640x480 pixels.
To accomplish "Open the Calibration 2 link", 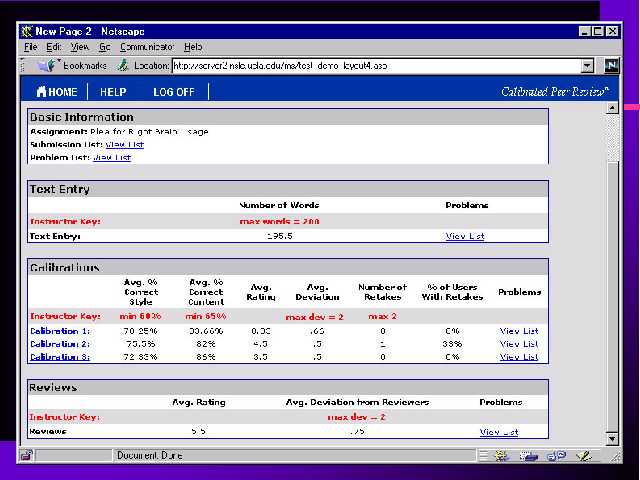I will click(60, 344).
